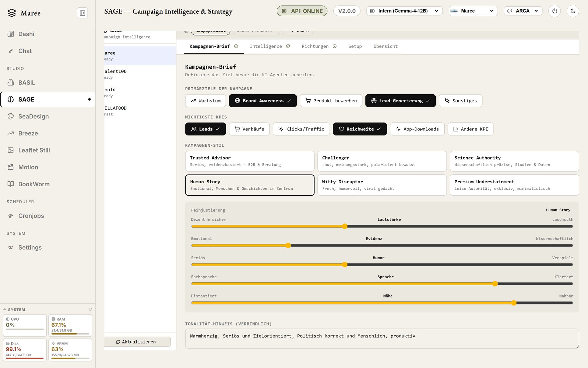588x368 pixels.
Task: Click the Humor slider handle
Action: (x=345, y=265)
